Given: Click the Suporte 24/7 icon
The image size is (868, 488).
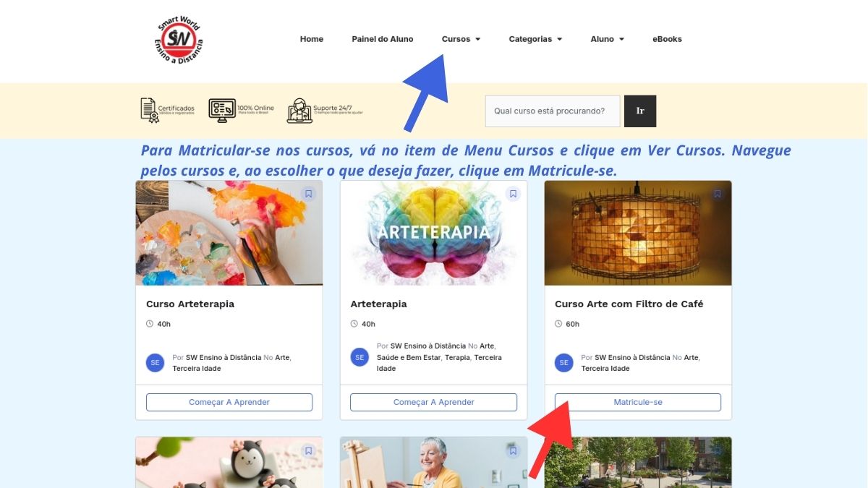Looking at the screenshot, I should tap(299, 111).
